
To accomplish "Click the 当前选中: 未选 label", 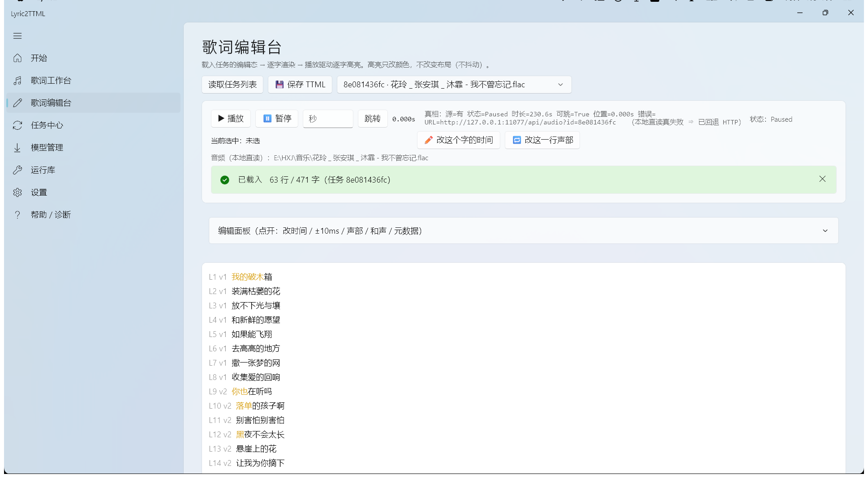I will coord(236,141).
